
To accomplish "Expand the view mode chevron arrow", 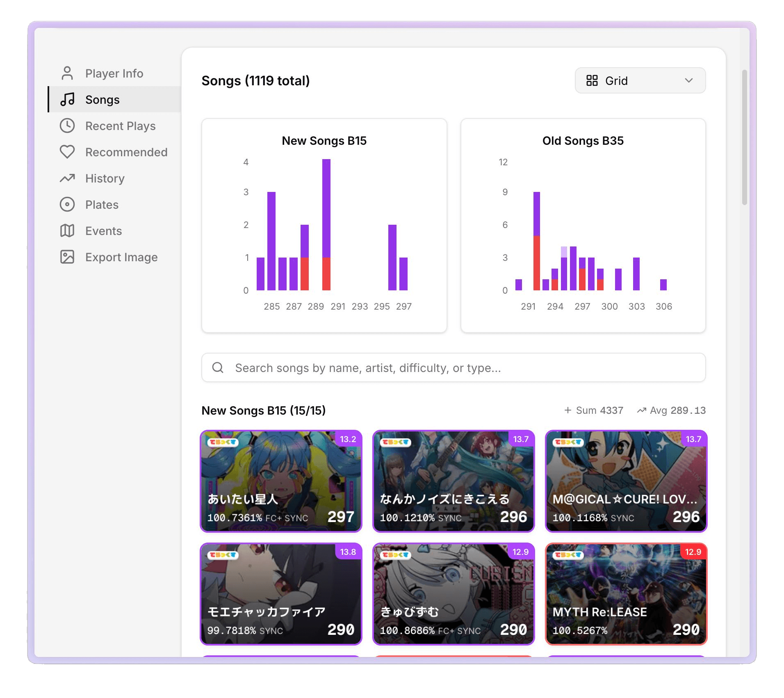I will [689, 81].
